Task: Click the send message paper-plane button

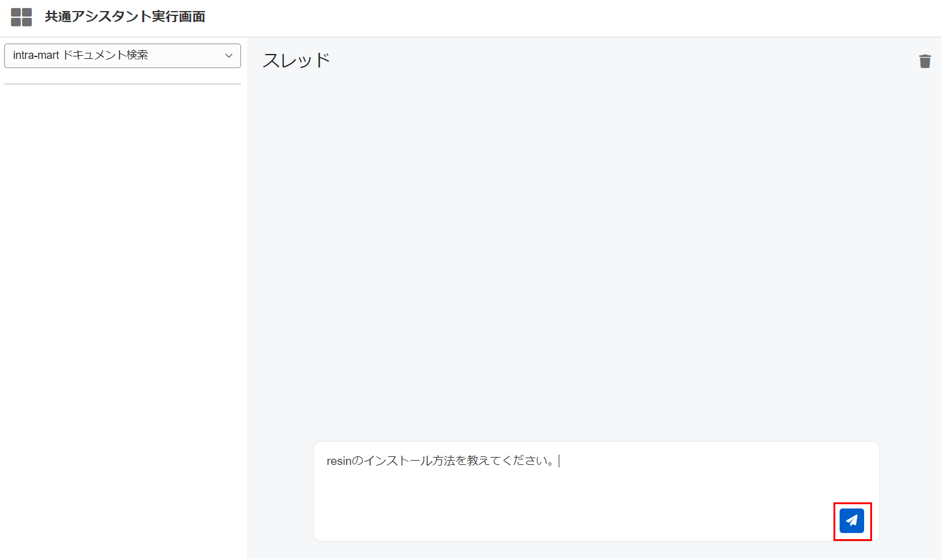Action: (x=852, y=521)
